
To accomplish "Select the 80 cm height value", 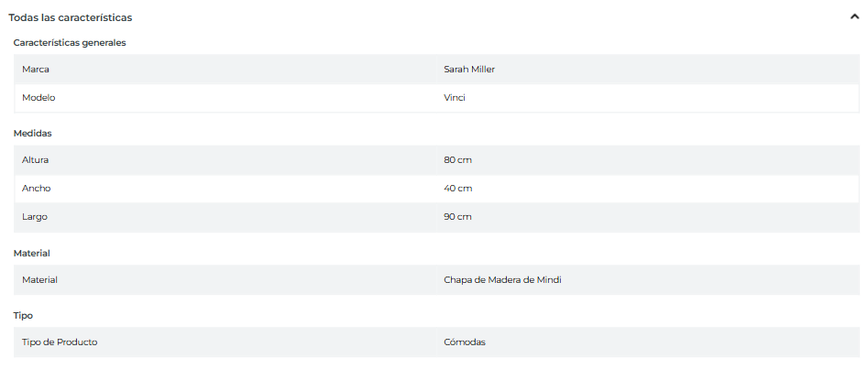I will tap(457, 160).
